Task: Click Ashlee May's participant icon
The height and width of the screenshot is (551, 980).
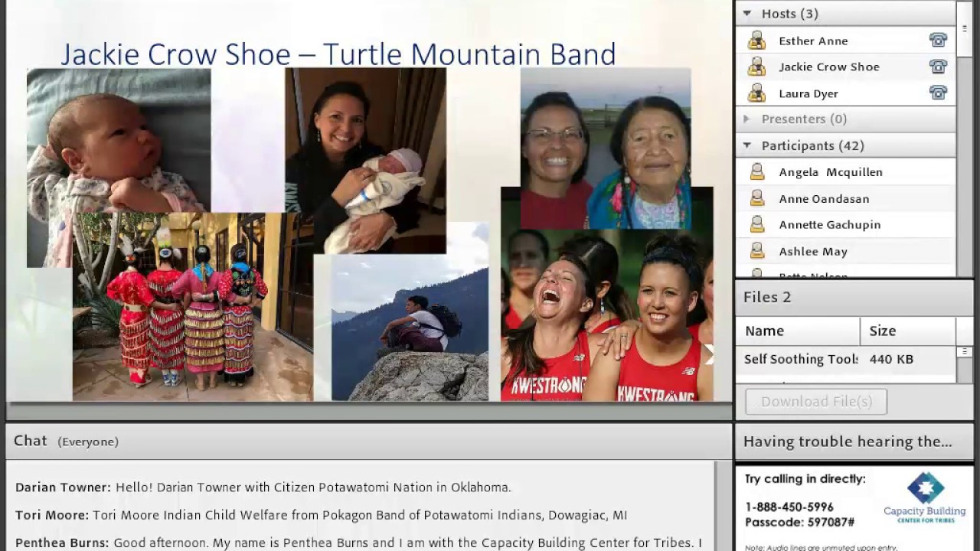Action: click(x=757, y=251)
